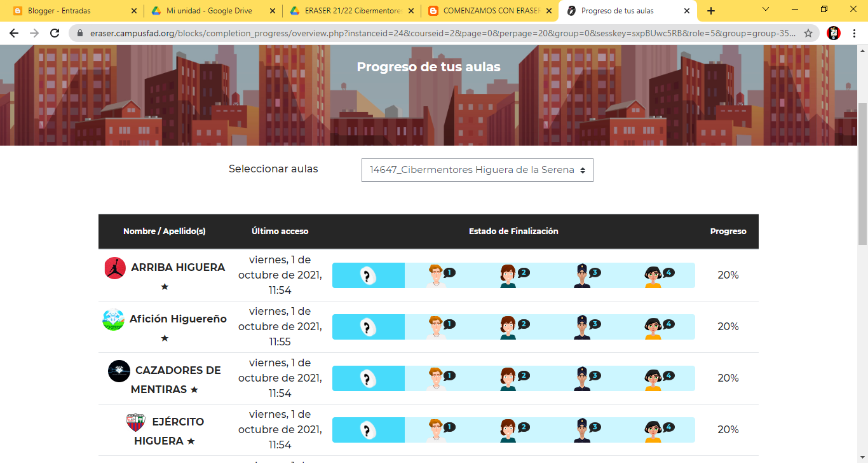The image size is (868, 463).
Task: Close the Mi unidad Google Drive tab
Action: click(x=272, y=11)
